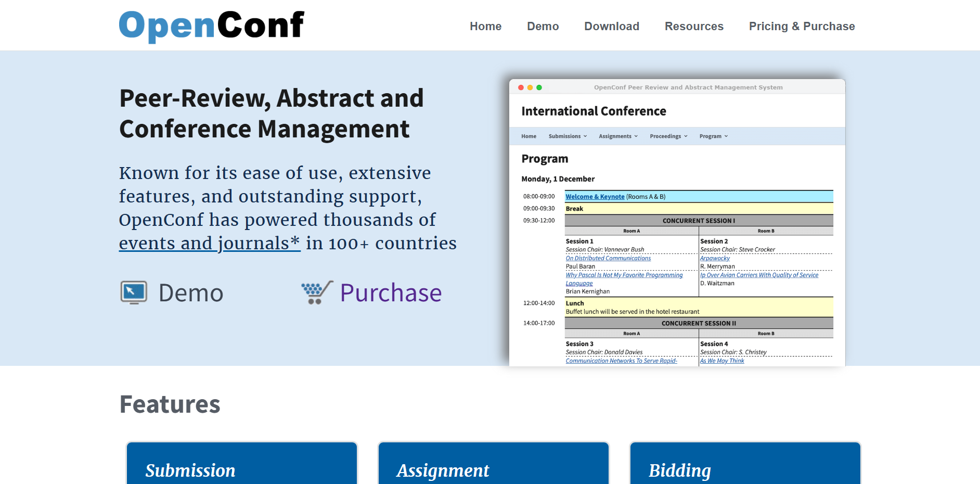Click the Demo monitor icon
Image resolution: width=980 pixels, height=484 pixels.
click(133, 292)
